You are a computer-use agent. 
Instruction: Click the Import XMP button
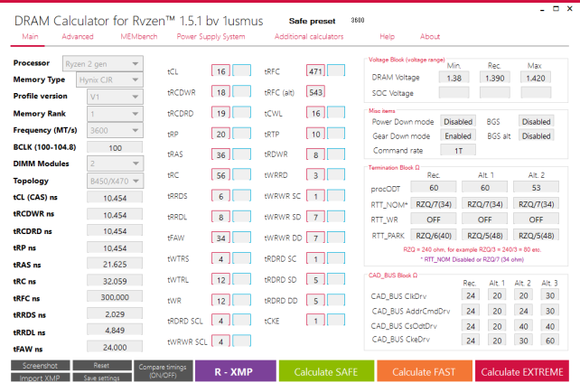click(x=40, y=378)
